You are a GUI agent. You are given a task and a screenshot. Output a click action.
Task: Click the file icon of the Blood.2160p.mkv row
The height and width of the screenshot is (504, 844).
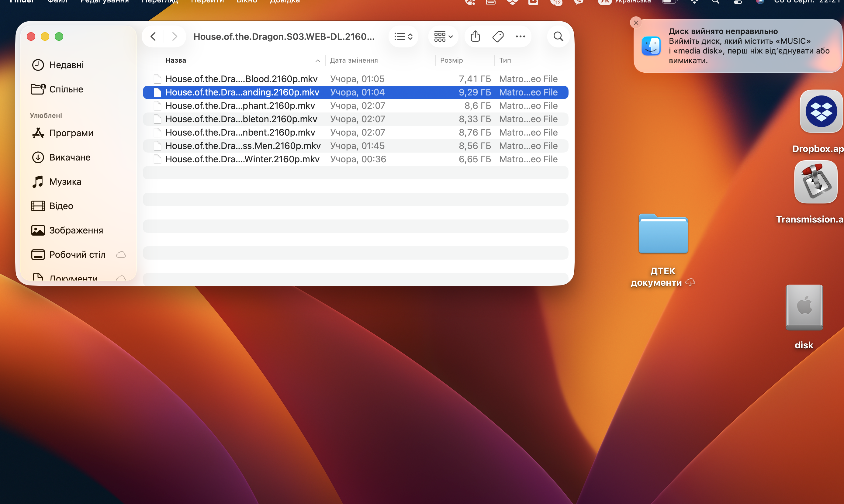tap(157, 79)
